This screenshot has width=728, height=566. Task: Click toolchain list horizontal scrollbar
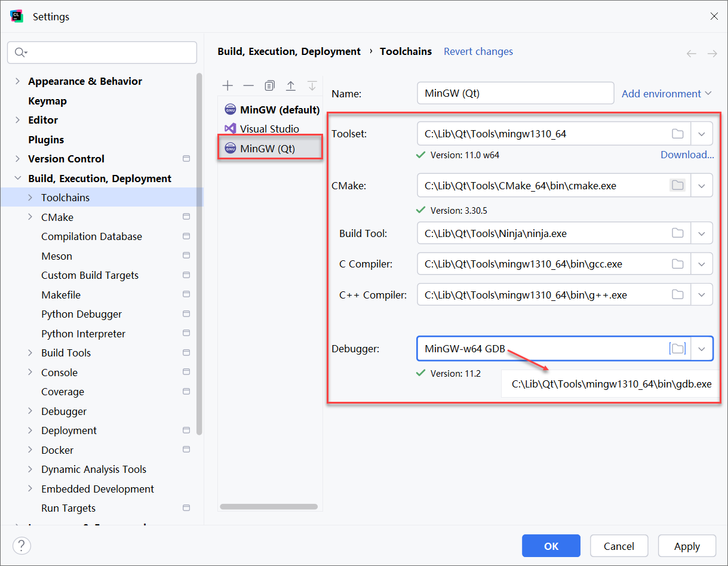(269, 507)
